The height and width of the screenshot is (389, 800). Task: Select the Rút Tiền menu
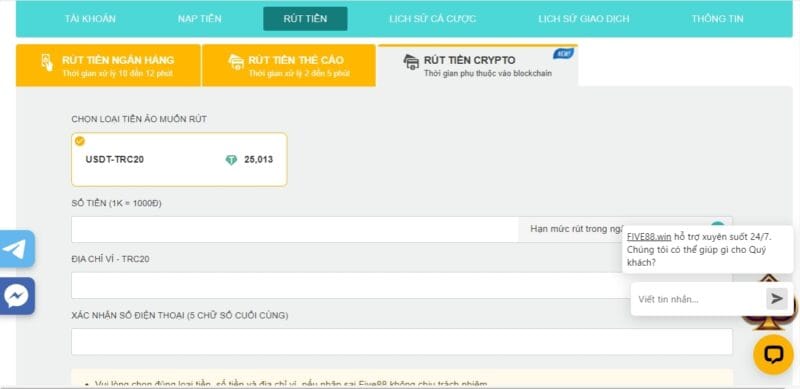(305, 19)
